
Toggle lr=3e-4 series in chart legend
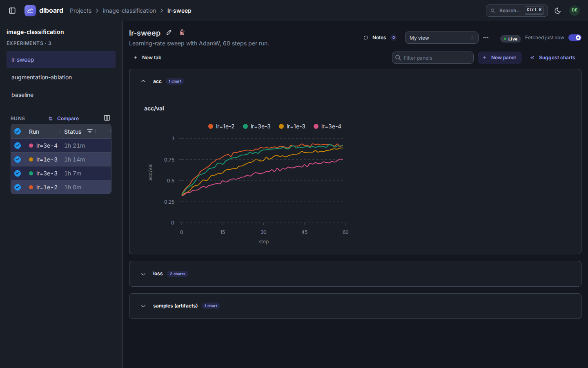(x=327, y=126)
